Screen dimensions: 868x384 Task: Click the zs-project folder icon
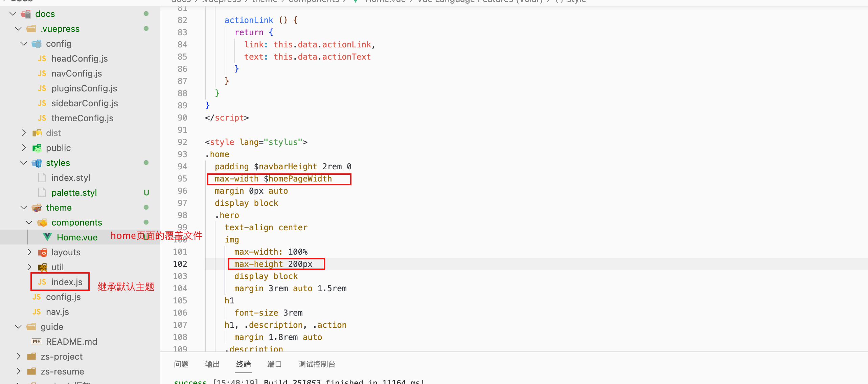click(x=31, y=357)
